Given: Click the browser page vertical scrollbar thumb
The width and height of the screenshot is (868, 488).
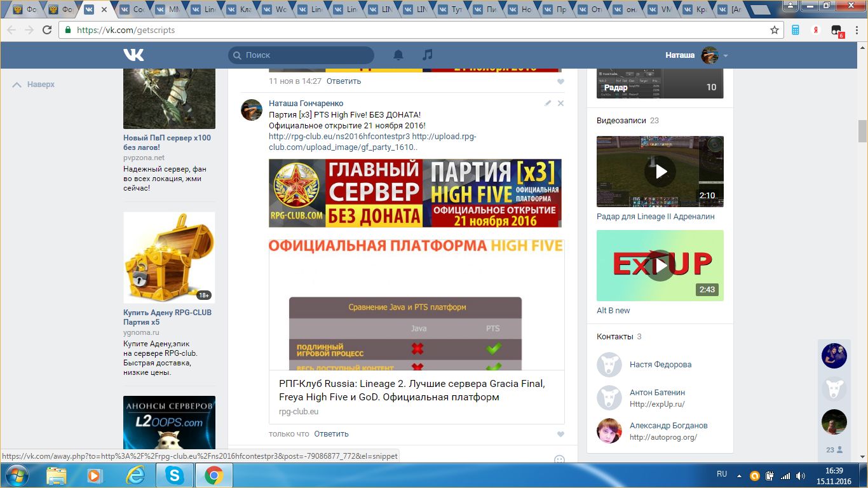Looking at the screenshot, I should coord(862,131).
